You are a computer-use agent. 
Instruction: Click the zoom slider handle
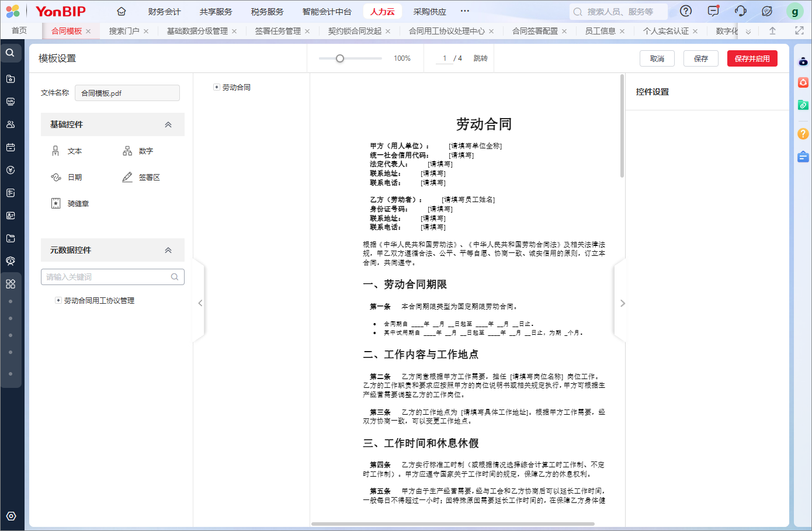click(x=340, y=58)
